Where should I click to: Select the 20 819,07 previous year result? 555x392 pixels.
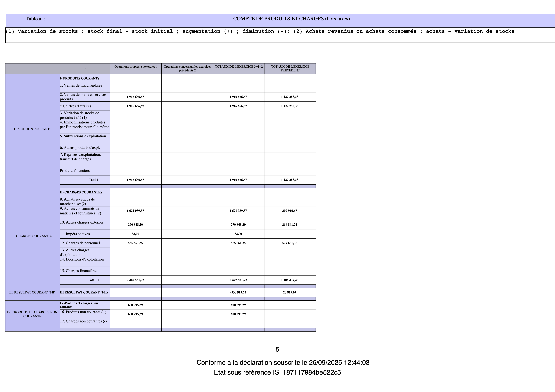[x=290, y=293]
